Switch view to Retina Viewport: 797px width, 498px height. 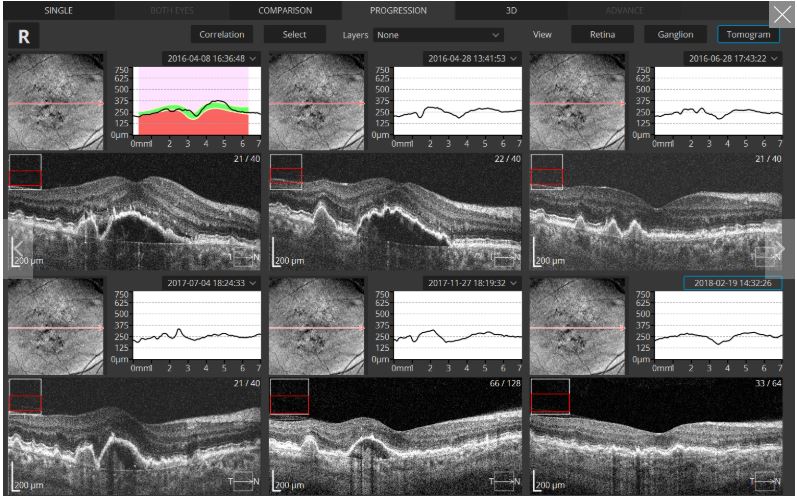[601, 34]
